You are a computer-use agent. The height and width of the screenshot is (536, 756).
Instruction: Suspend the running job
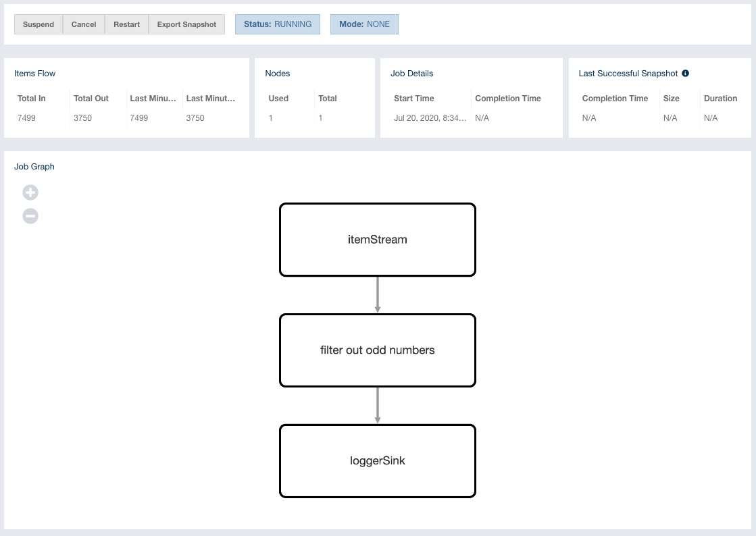(39, 24)
